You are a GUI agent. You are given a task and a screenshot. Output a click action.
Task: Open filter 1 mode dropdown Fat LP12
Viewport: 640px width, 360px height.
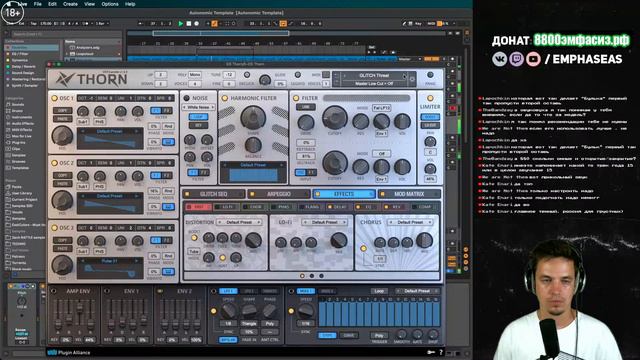coord(381,108)
